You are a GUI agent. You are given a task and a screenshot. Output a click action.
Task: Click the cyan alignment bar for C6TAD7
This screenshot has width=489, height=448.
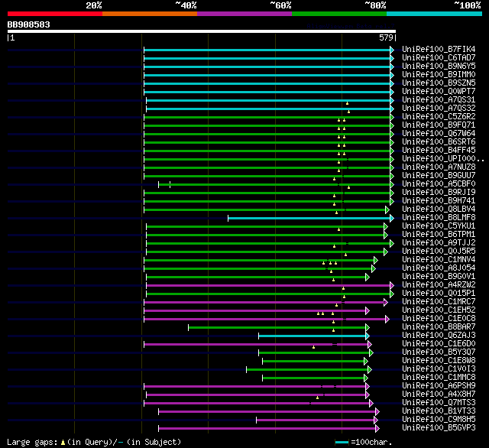click(x=267, y=58)
